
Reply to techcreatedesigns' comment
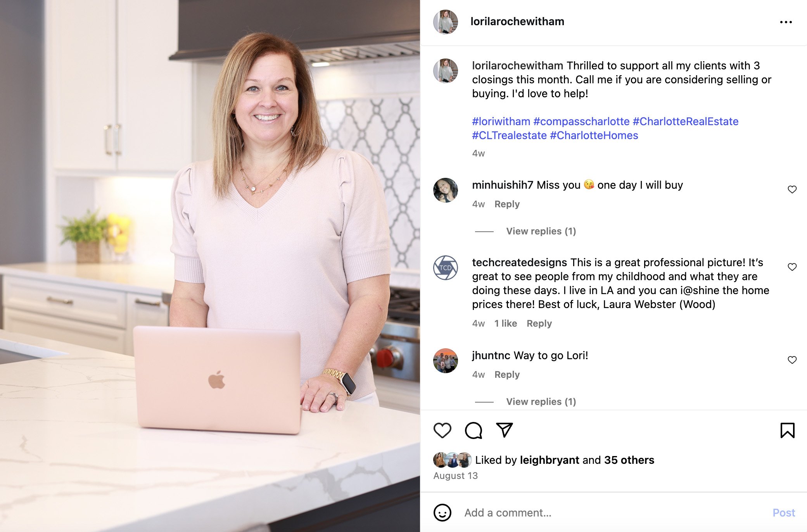539,324
